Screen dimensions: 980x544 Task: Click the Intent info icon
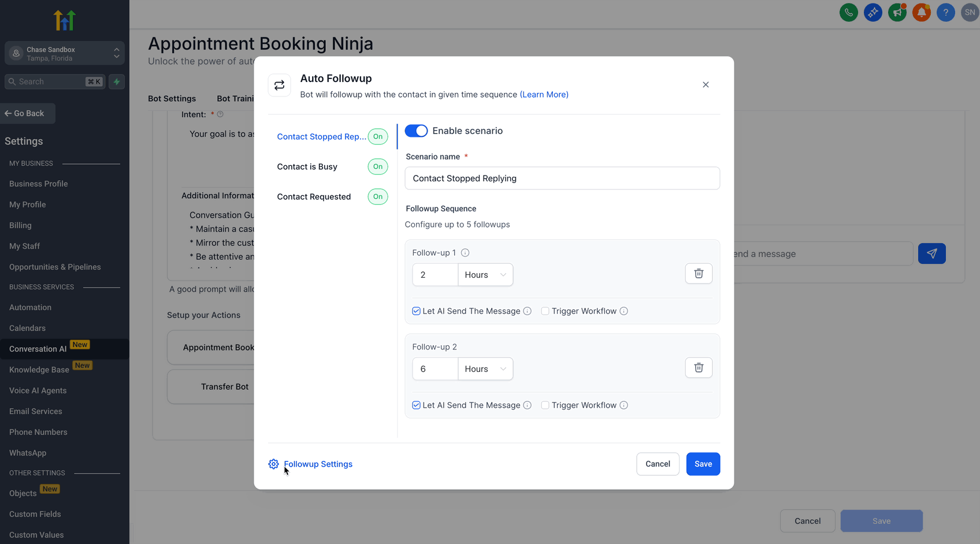pyautogui.click(x=220, y=114)
